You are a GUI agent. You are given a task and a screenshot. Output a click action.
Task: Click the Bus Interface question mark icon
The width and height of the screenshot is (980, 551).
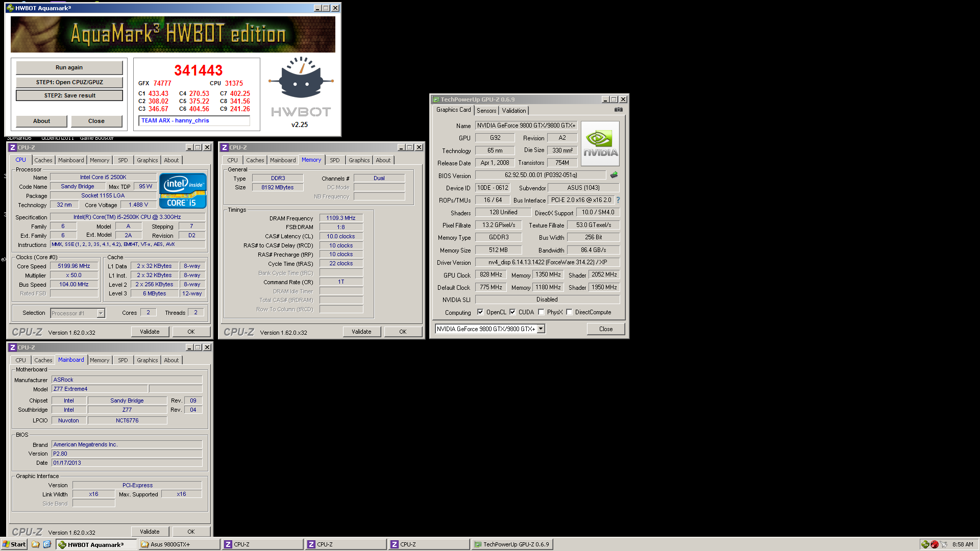[618, 200]
